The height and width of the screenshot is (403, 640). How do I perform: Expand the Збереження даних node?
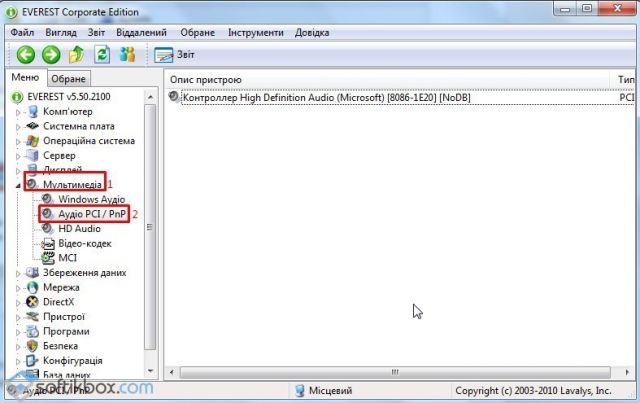[18, 273]
